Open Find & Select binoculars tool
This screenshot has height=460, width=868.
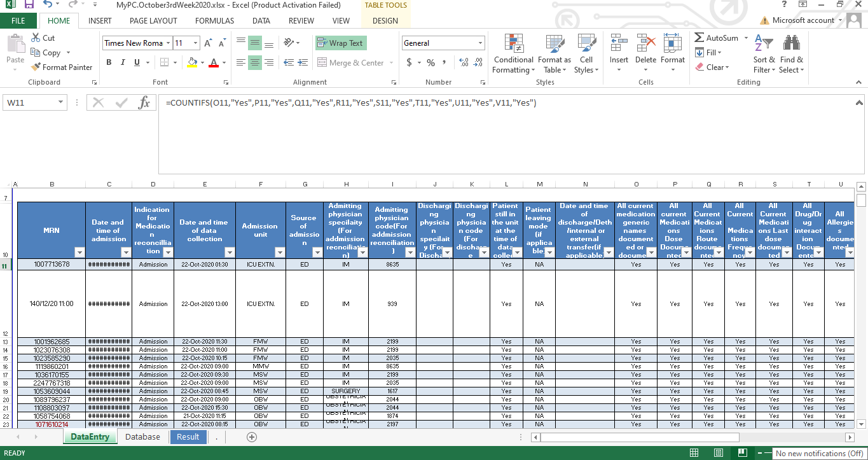pos(791,43)
